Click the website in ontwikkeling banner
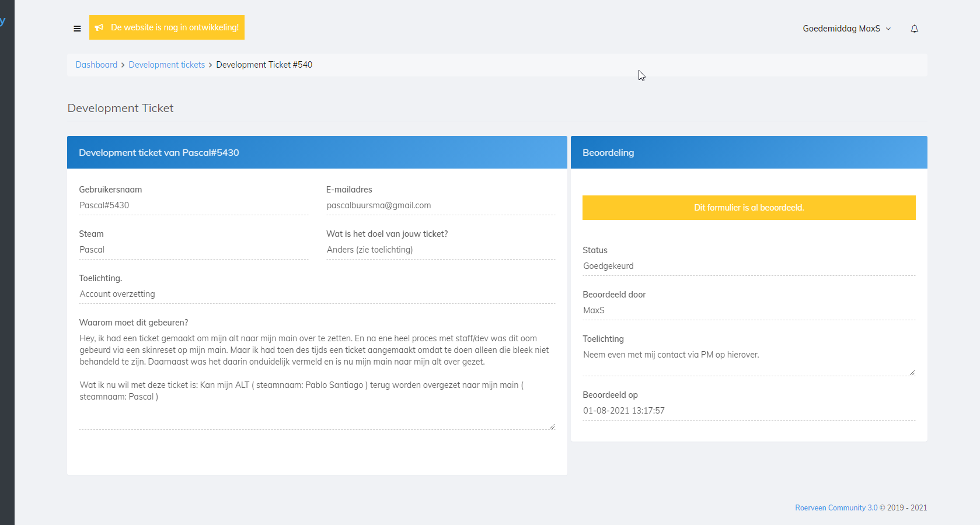 [175, 27]
